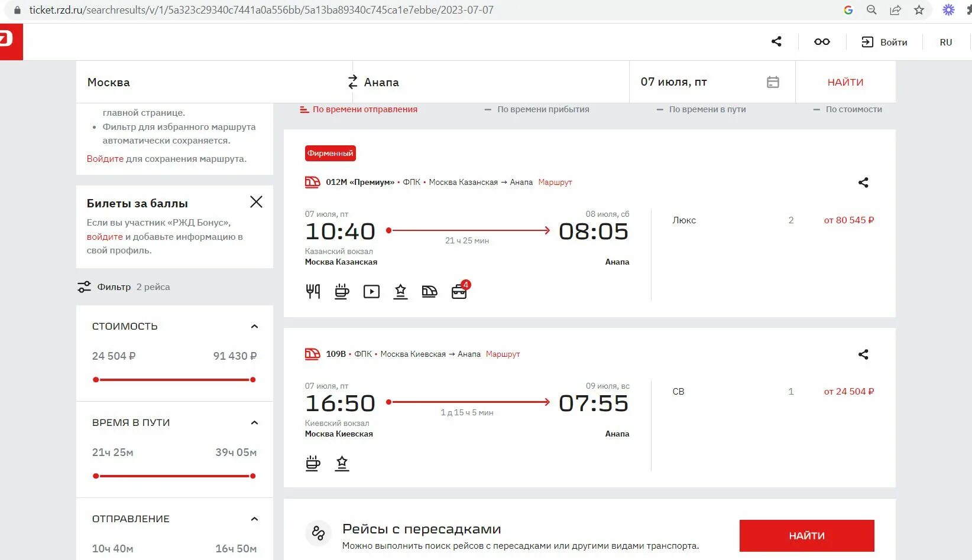This screenshot has width=972, height=560.
Task: Click НАЙТИ to search trips with transfers
Action: [806, 536]
